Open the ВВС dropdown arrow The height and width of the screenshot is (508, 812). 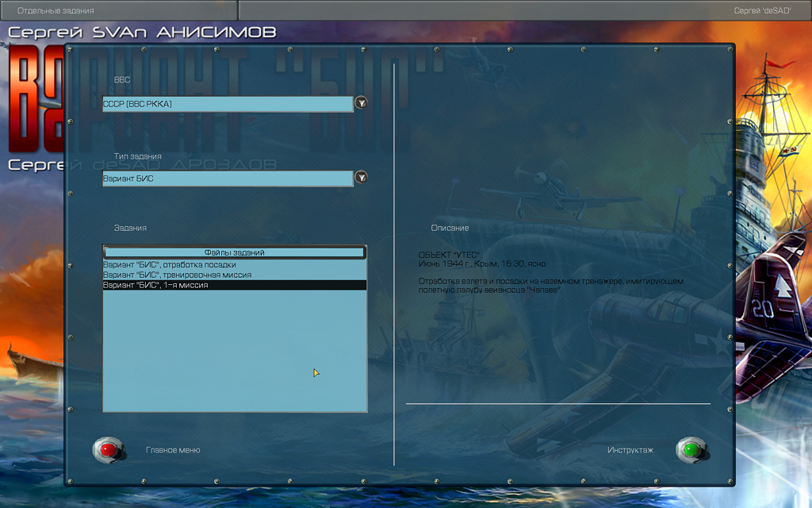click(x=361, y=103)
